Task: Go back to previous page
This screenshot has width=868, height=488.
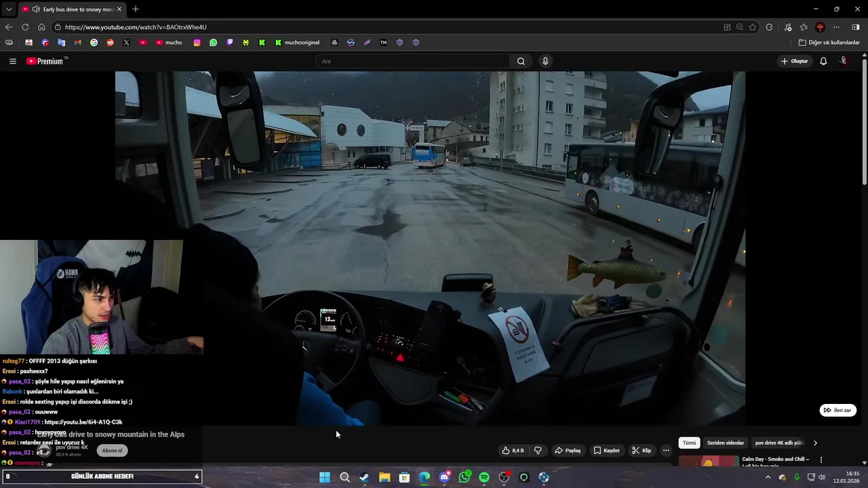Action: [x=9, y=27]
